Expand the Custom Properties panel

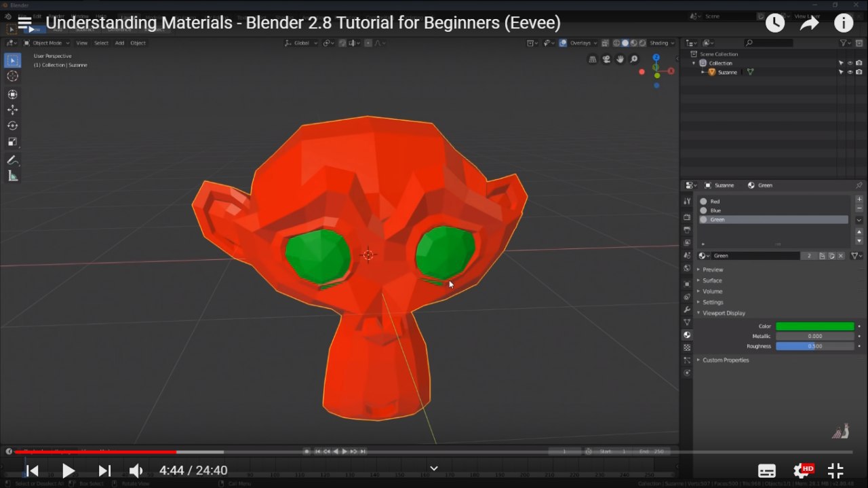tap(726, 360)
